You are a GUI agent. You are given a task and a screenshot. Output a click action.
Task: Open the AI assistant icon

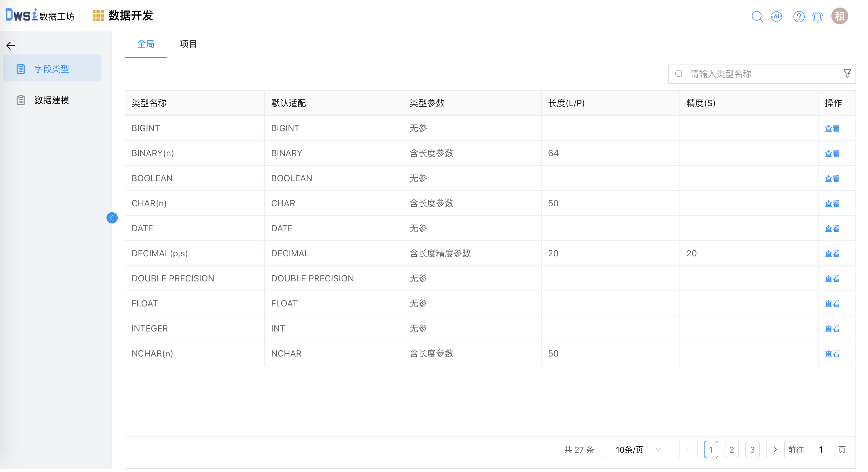776,16
